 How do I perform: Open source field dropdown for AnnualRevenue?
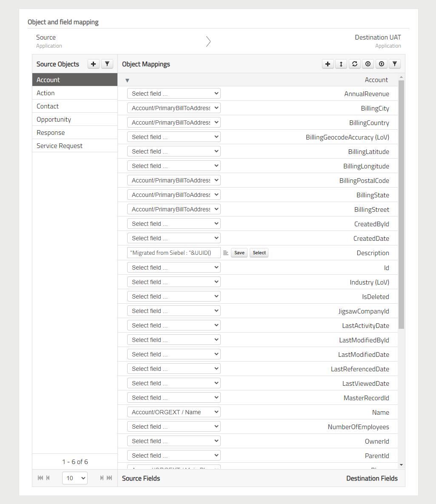coord(174,94)
